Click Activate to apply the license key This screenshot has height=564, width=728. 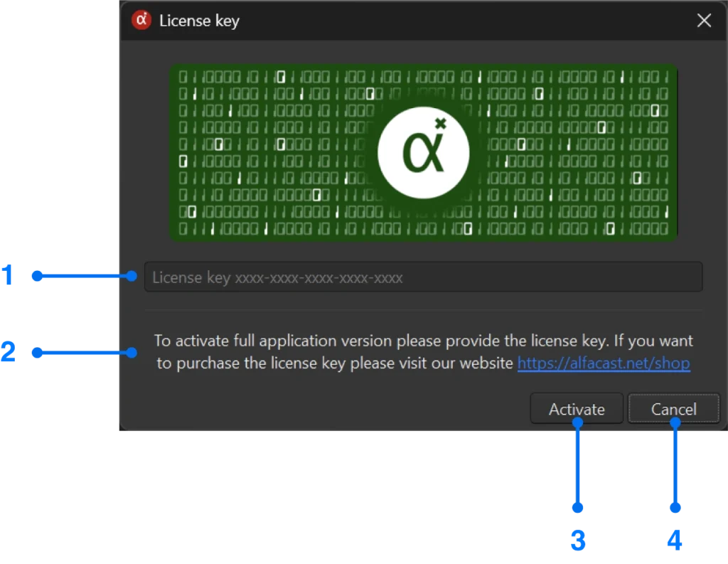[576, 409]
